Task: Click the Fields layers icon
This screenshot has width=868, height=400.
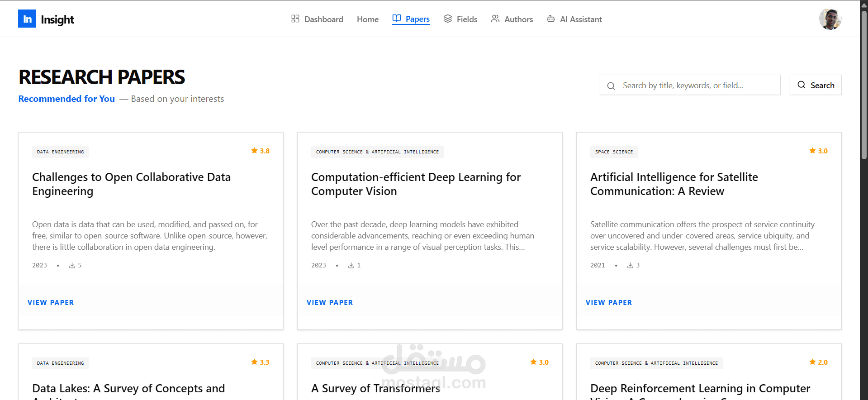Action: (448, 19)
